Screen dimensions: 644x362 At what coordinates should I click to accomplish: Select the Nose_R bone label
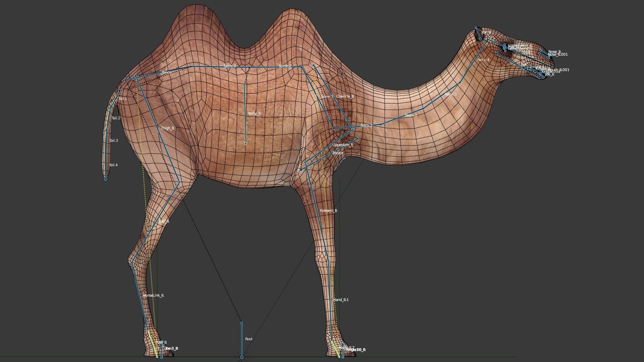coord(555,52)
